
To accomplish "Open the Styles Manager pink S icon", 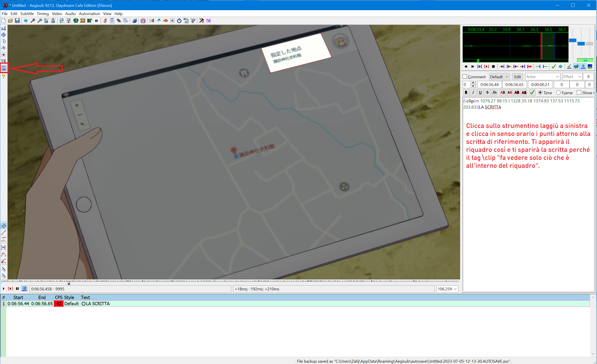I will click(x=105, y=21).
